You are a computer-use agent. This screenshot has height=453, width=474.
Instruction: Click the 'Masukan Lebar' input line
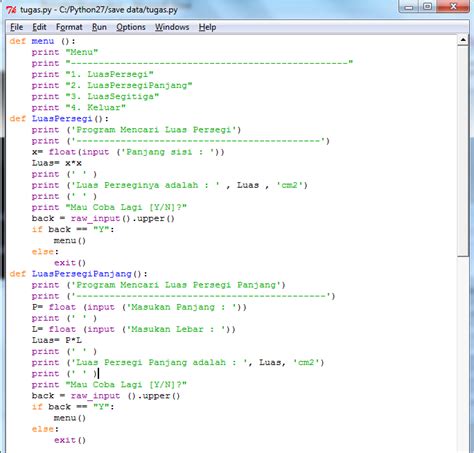(x=134, y=330)
